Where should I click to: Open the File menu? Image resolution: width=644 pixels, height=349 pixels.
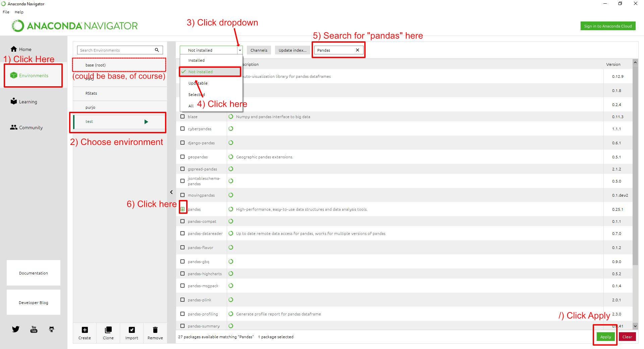click(x=6, y=12)
